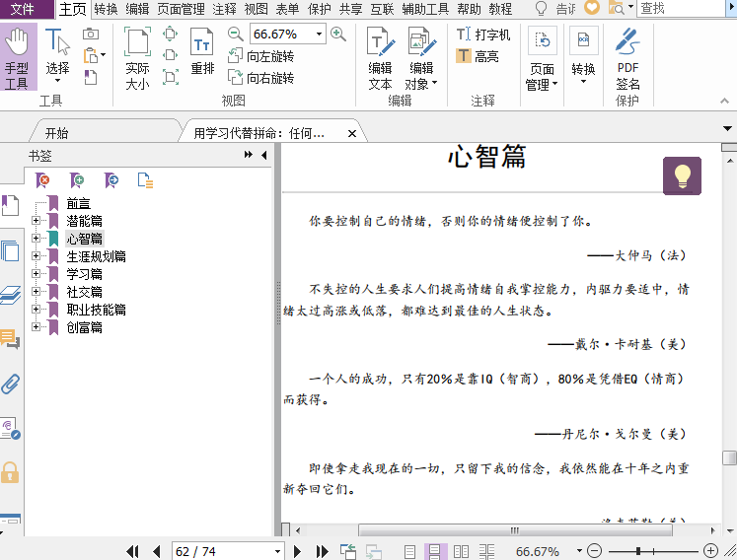737x560 pixels.
Task: Open the Comment (注释) ribbon tab
Action: 224,9
